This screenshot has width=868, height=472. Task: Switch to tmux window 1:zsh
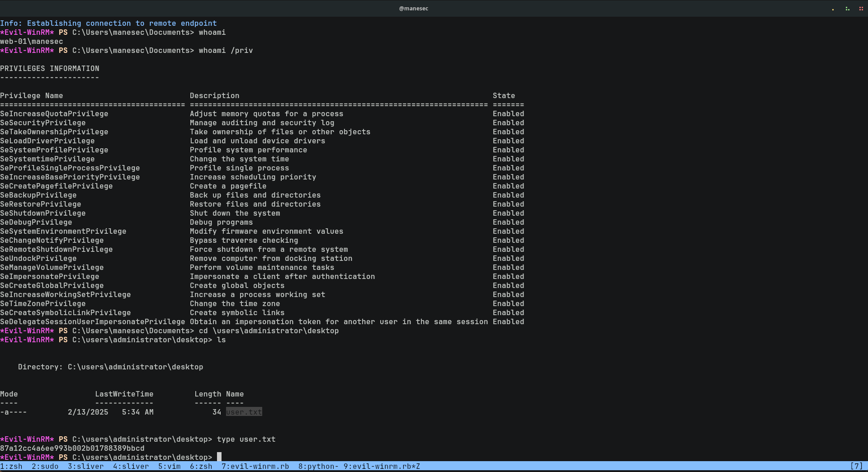[x=11, y=466]
